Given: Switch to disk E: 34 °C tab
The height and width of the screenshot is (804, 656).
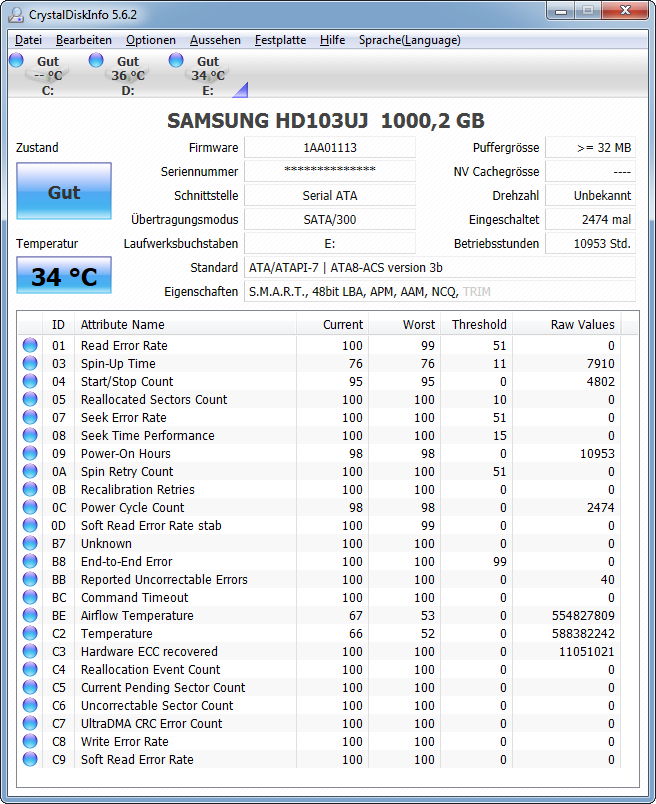Looking at the screenshot, I should [x=208, y=76].
